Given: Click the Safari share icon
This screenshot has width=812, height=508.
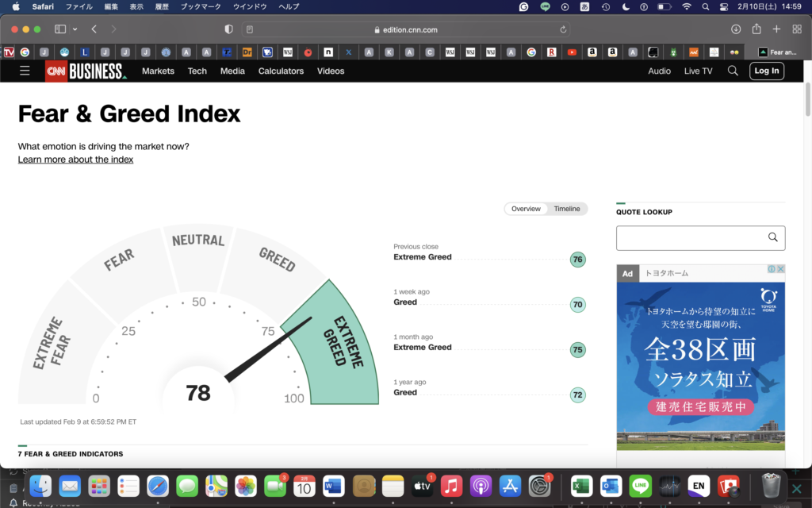Looking at the screenshot, I should (756, 29).
